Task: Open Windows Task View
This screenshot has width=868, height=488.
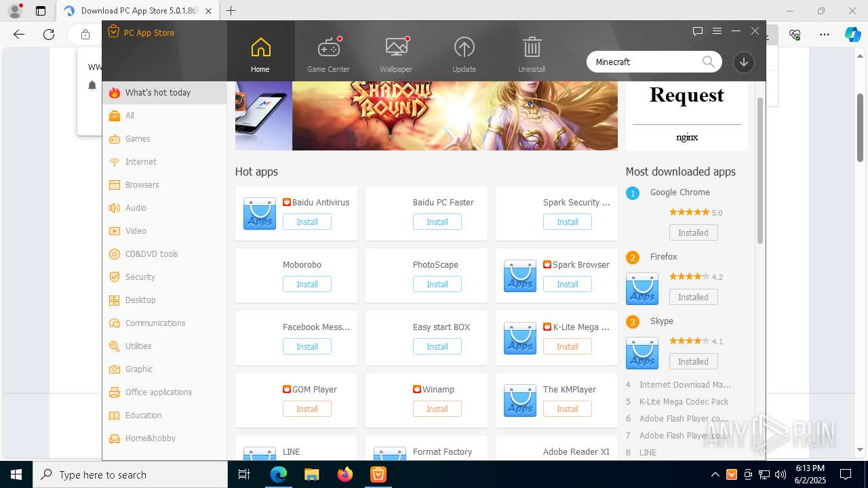Action: pyautogui.click(x=245, y=474)
